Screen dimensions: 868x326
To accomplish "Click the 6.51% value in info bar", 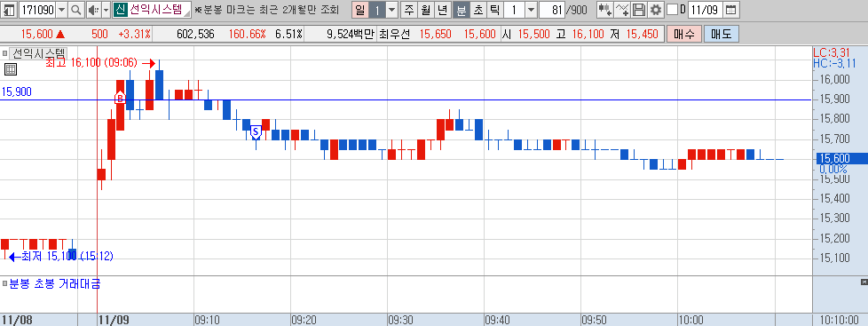I will click(x=289, y=35).
